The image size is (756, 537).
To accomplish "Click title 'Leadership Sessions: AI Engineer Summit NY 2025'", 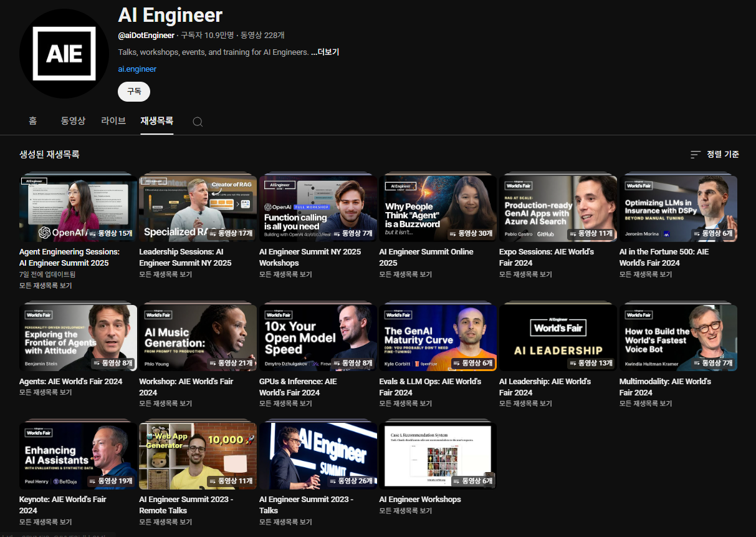I will [x=185, y=258].
